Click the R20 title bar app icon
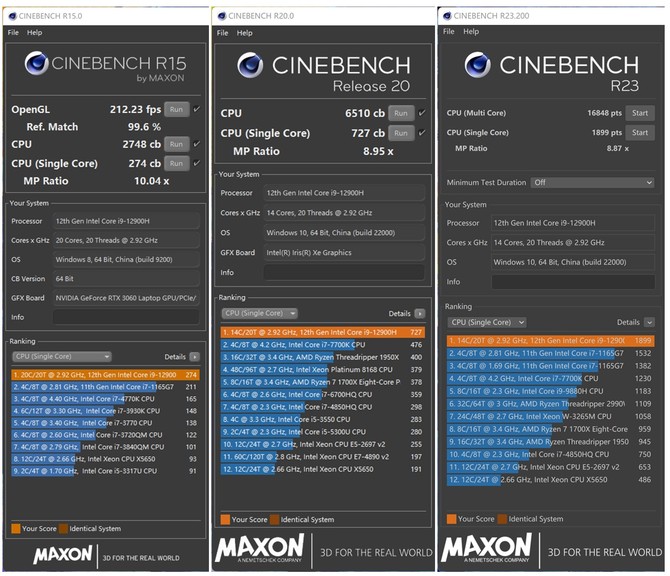 pos(220,14)
